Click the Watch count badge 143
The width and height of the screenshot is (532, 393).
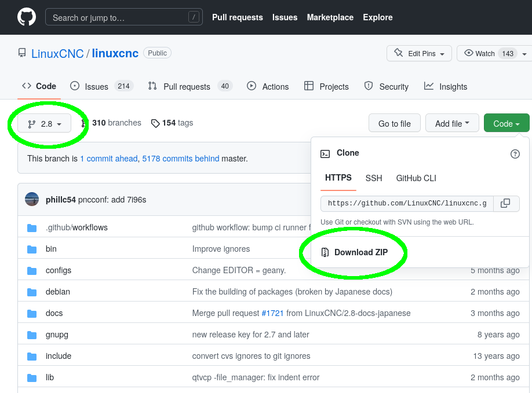(508, 53)
